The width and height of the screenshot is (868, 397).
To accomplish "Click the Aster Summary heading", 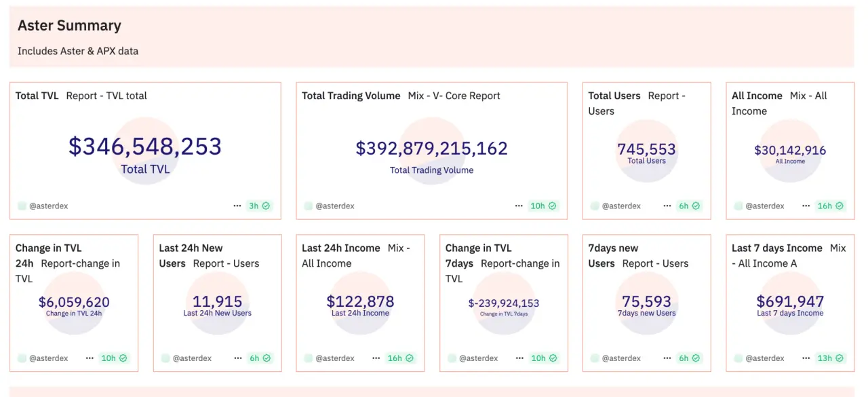I will (69, 26).
